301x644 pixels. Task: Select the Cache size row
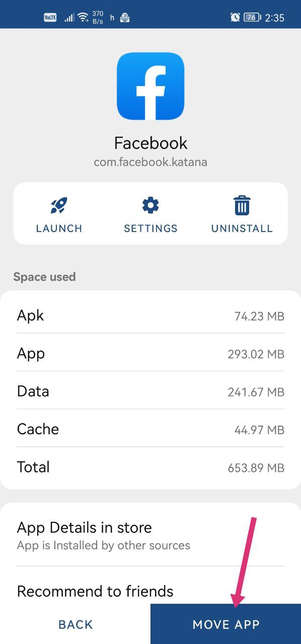[x=150, y=429]
